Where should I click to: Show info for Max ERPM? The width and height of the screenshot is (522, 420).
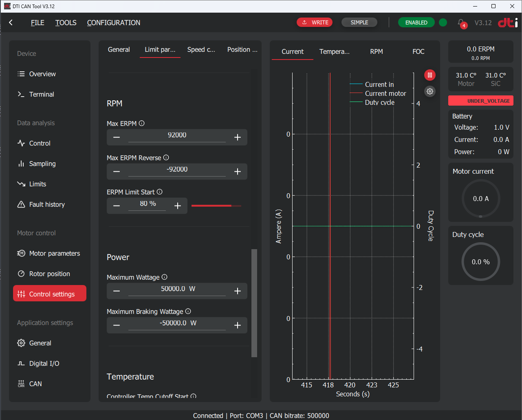coord(142,123)
